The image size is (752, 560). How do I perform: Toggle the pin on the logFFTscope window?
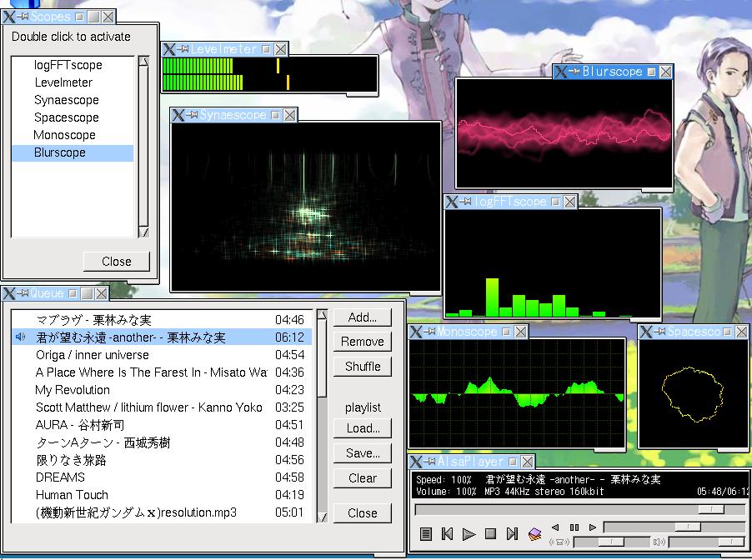(466, 202)
